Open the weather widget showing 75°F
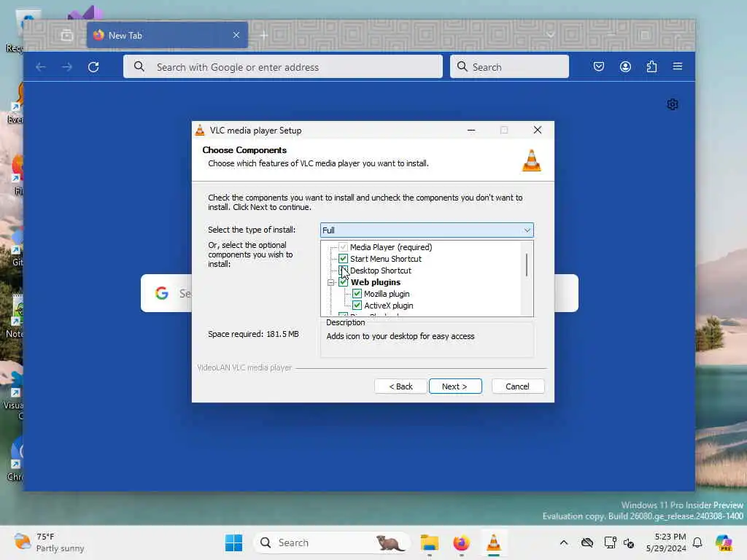The image size is (747, 560). 49,542
